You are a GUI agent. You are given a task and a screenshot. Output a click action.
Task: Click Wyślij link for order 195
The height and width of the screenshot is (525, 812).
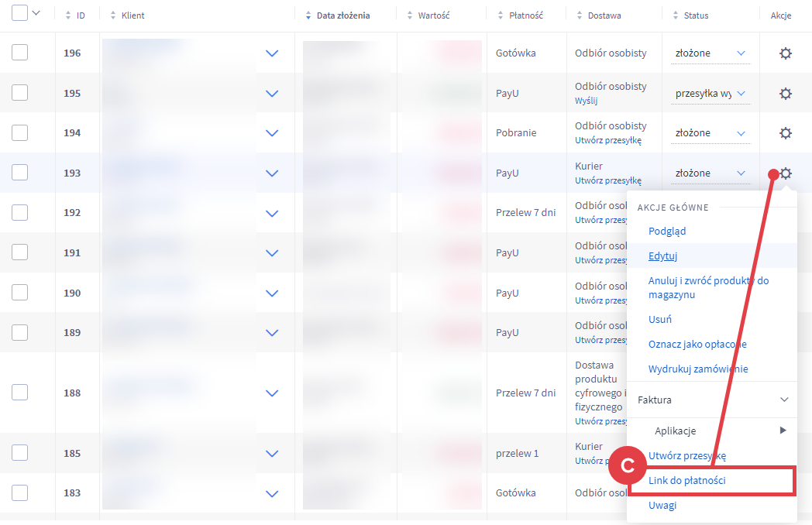point(586,101)
